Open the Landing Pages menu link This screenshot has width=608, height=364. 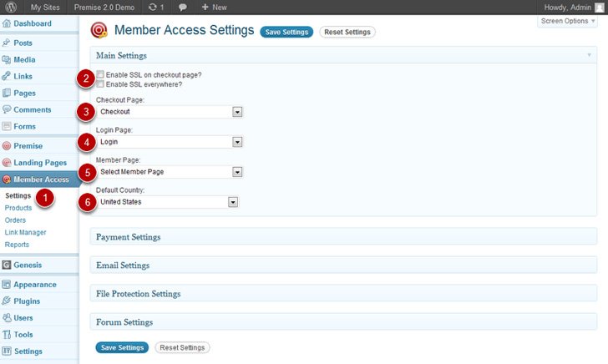(40, 163)
